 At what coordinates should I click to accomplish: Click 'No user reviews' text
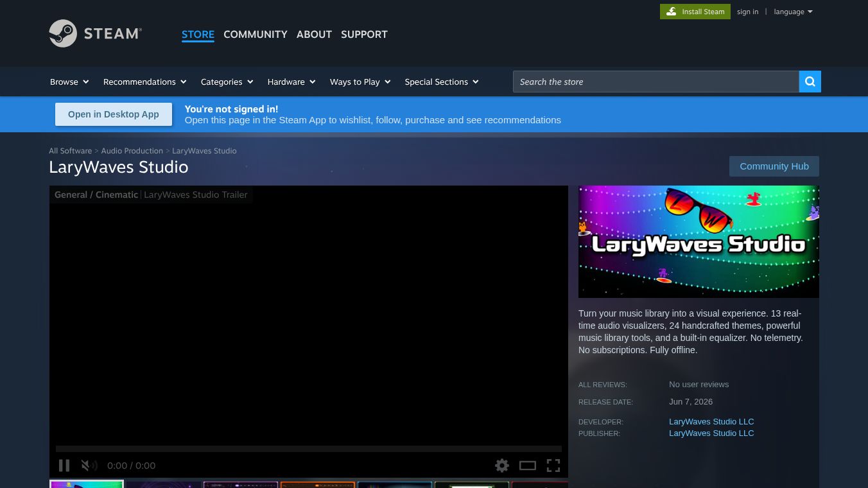[699, 385]
